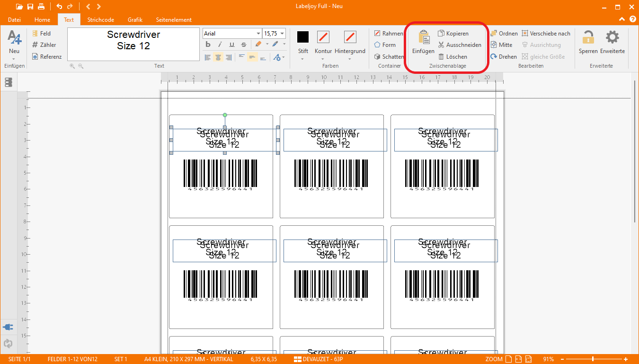Redo the last undone action
This screenshot has height=364, width=639.
pyautogui.click(x=70, y=7)
